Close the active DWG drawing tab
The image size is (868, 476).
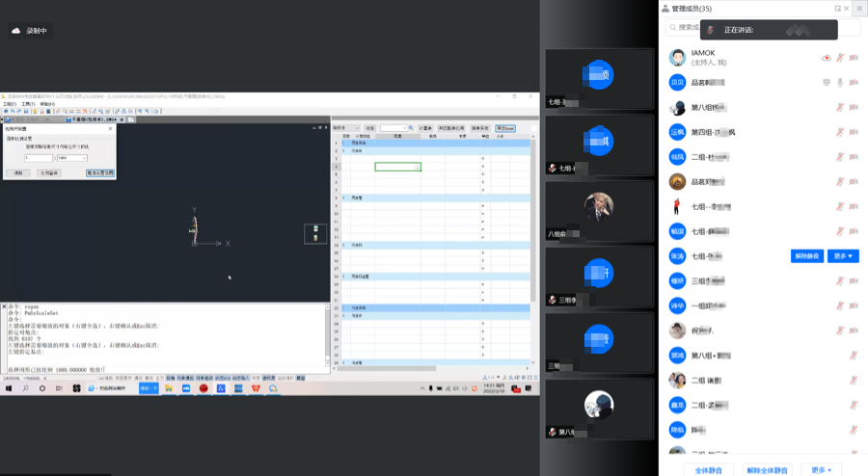click(x=122, y=119)
